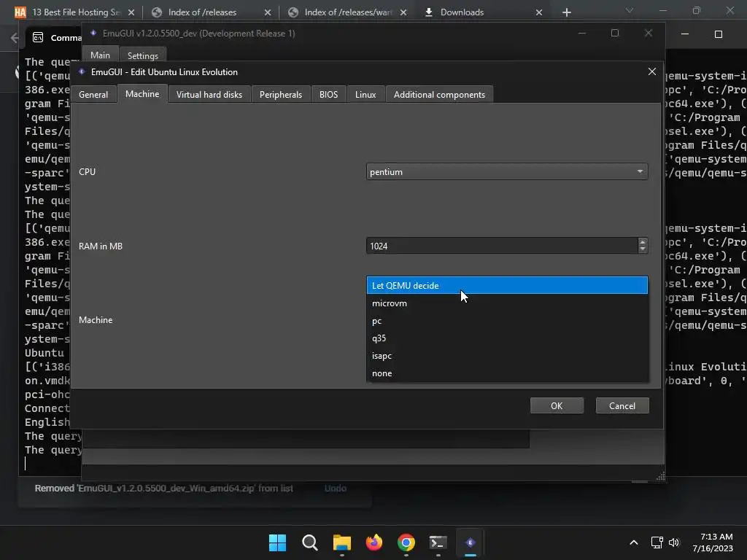Switch to the General tab
The image size is (747, 560).
[x=93, y=94]
